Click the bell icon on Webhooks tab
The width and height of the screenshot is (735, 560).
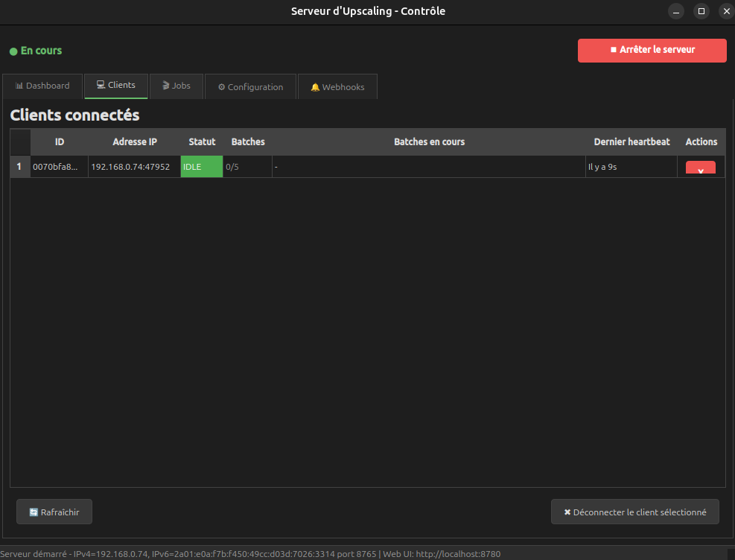coord(316,86)
